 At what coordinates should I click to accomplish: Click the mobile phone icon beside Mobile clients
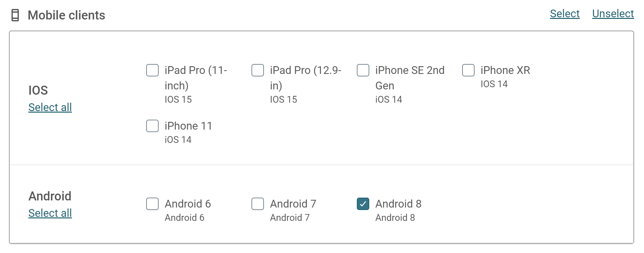coord(15,15)
